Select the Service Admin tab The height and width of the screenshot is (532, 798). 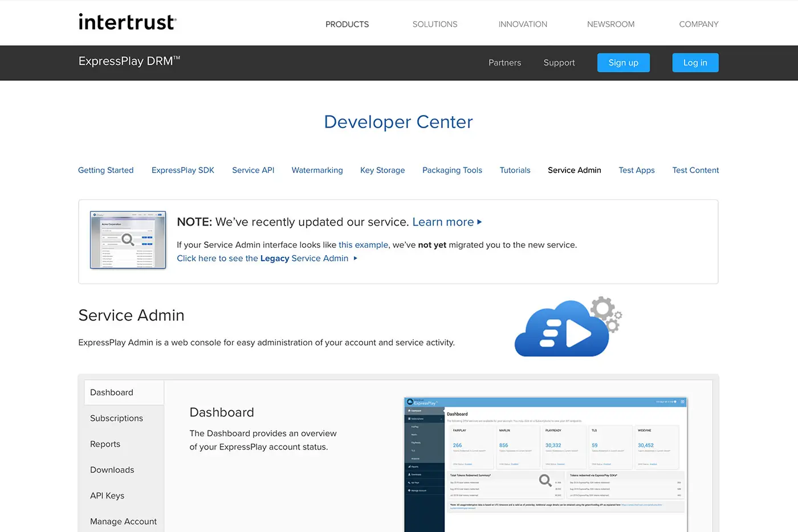coord(575,170)
